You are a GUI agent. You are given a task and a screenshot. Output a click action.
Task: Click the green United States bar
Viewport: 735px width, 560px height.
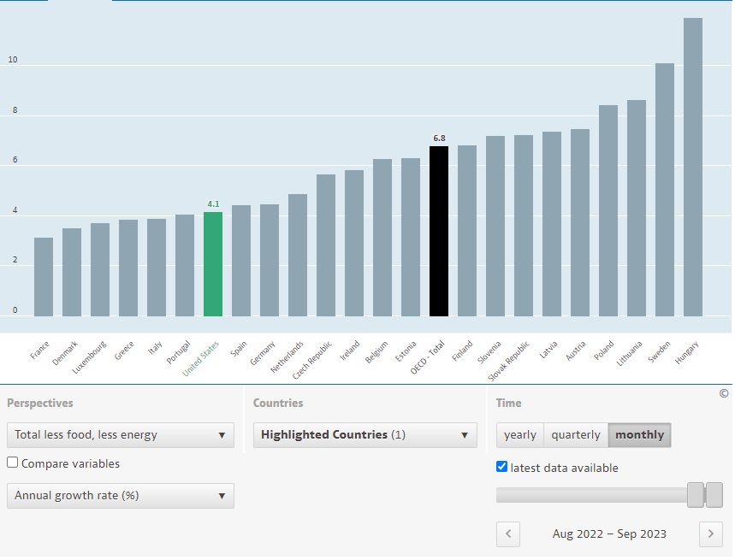coord(213,265)
